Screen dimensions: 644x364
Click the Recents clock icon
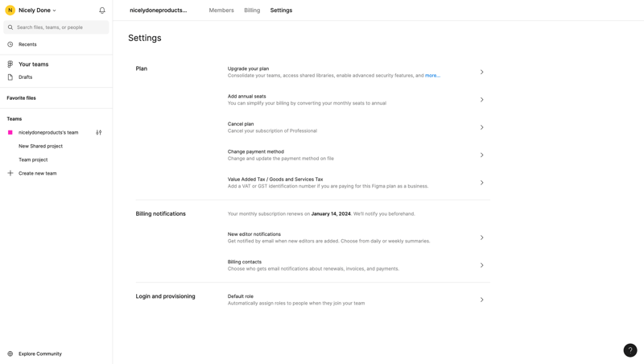click(10, 44)
